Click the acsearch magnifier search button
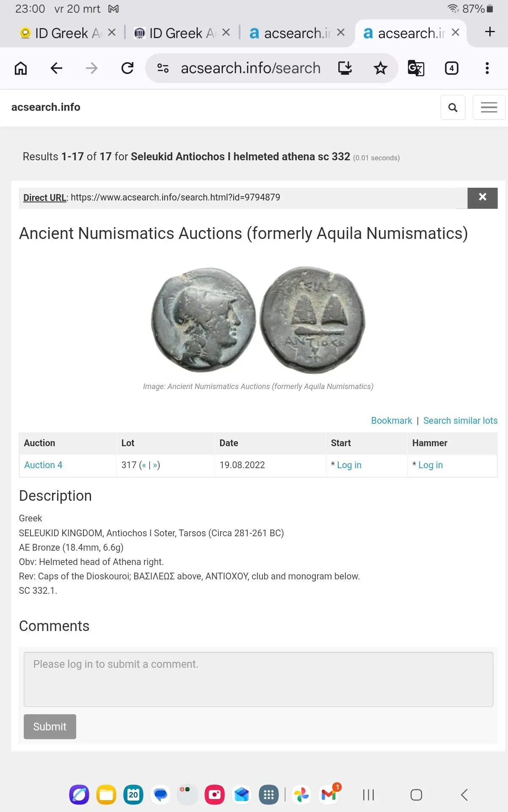This screenshot has width=508, height=812. 453,107
